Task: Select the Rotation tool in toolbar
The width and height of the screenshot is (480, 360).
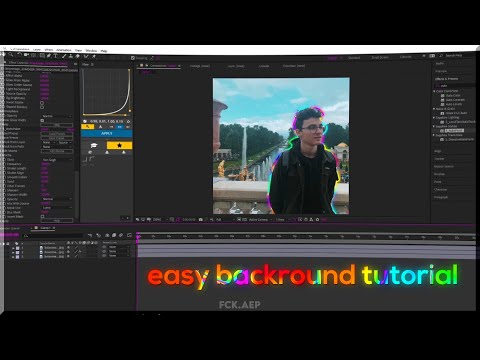Action: (x=19, y=55)
